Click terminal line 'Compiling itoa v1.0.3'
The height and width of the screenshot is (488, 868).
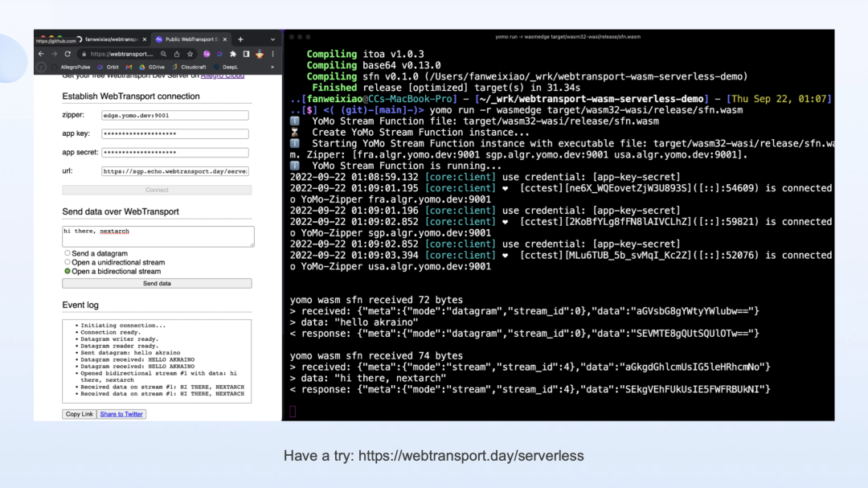(366, 55)
